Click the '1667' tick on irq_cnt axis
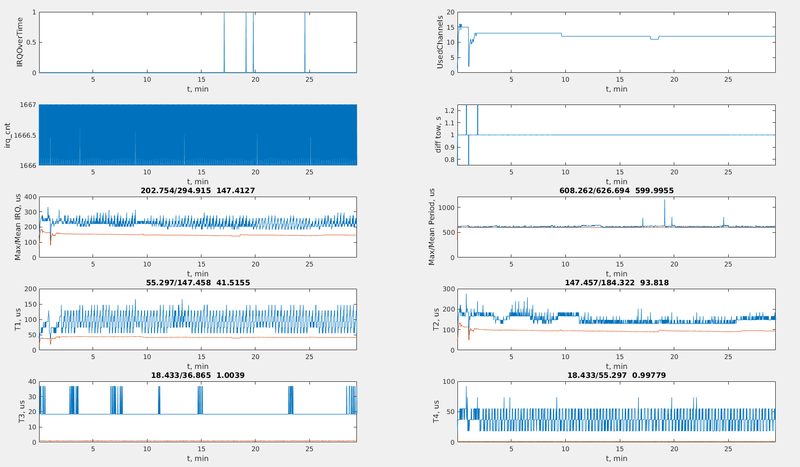This screenshot has height=467, width=800. tap(29, 105)
